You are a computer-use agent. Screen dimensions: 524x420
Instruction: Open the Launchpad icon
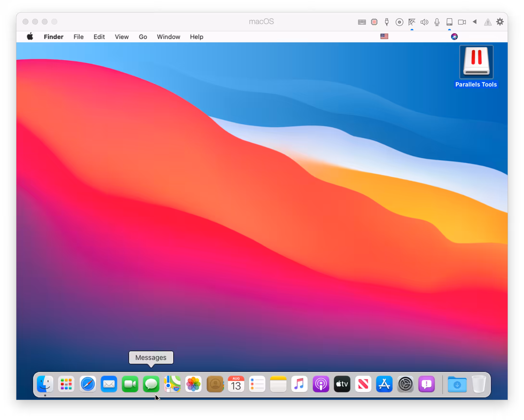pyautogui.click(x=66, y=384)
